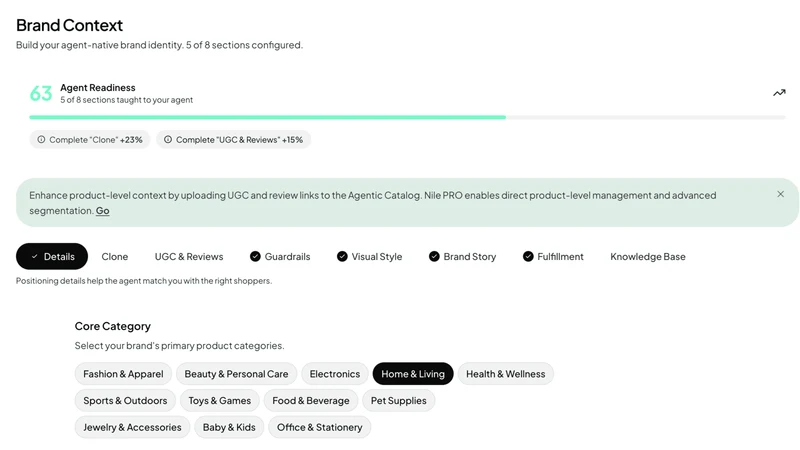The image size is (800, 450).
Task: Go to the Guardrails tab
Action: tap(280, 257)
